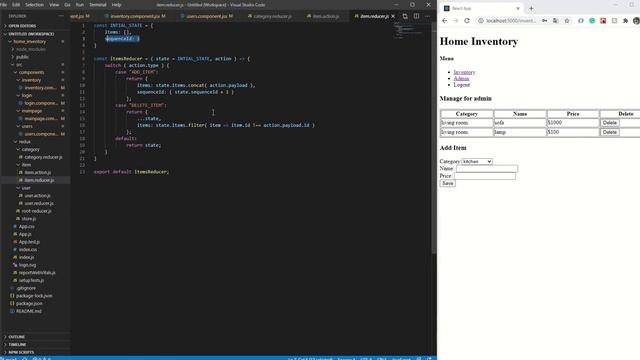Open a new Chrome tab with plus button
Image resolution: width=640 pixels, height=360 pixels.
point(531,8)
